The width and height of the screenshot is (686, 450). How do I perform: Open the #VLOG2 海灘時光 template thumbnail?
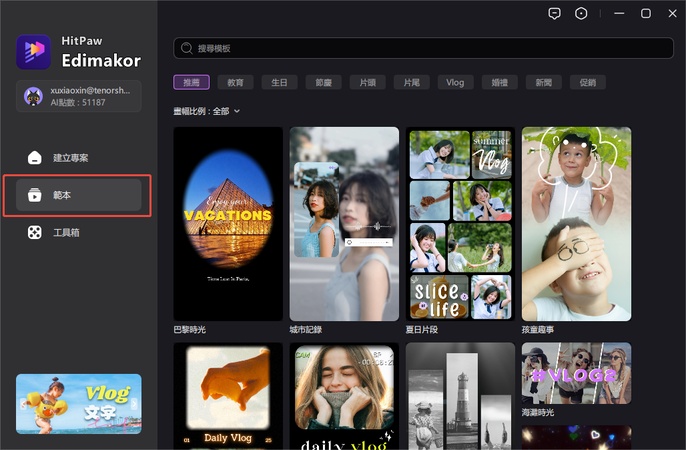pos(577,373)
